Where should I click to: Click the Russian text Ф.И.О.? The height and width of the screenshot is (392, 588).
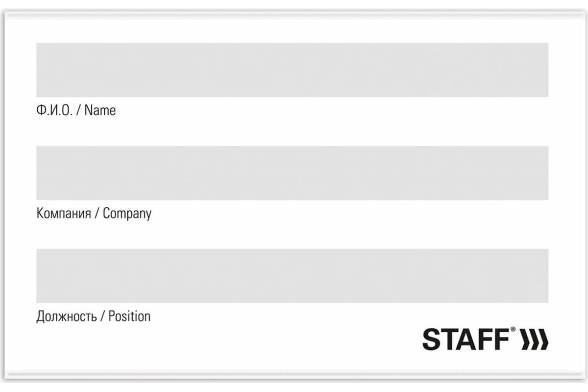(54, 110)
